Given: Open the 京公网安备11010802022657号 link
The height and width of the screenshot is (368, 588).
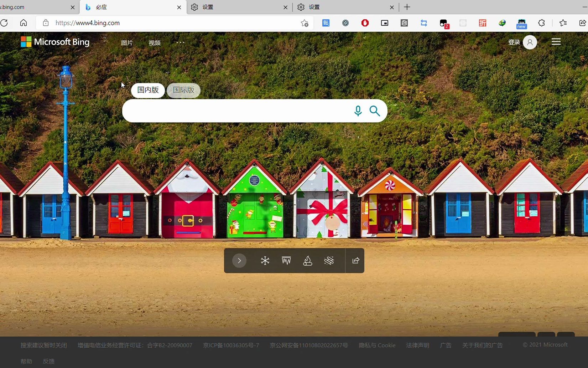Looking at the screenshot, I should [309, 345].
